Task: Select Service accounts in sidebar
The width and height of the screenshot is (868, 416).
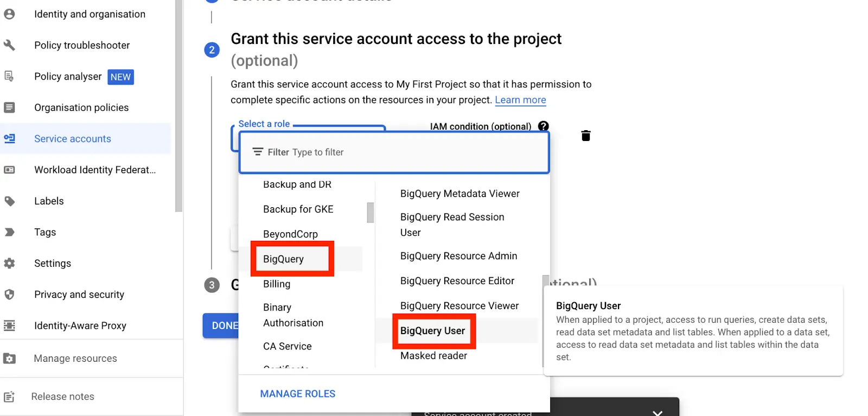Action: [73, 139]
